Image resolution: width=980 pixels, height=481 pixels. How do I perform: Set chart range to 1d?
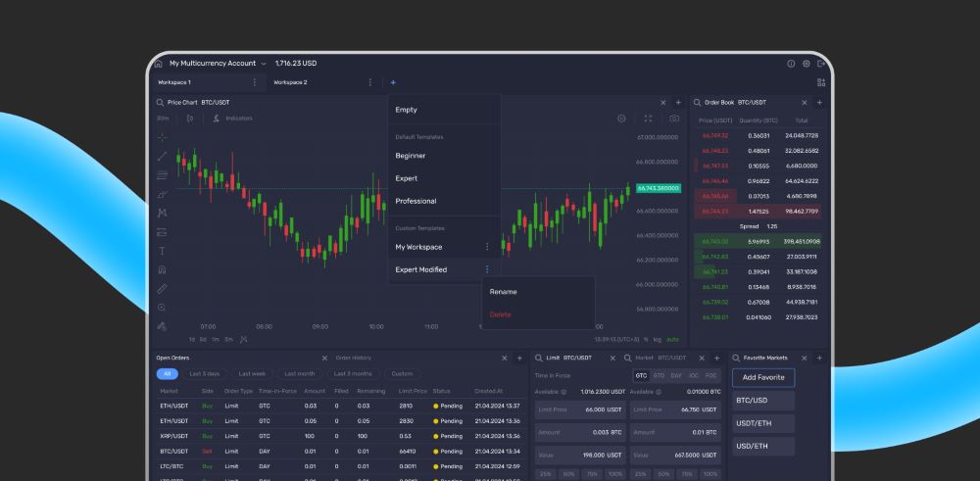[192, 339]
